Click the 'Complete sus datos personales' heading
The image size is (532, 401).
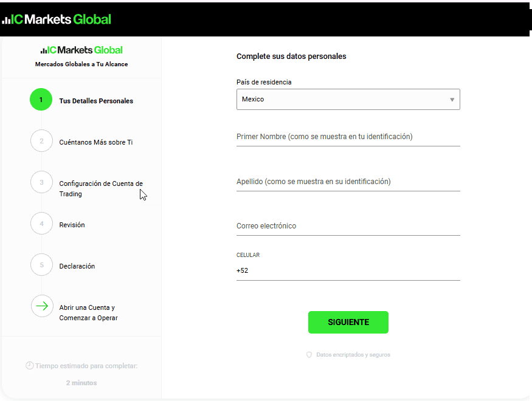(x=291, y=57)
